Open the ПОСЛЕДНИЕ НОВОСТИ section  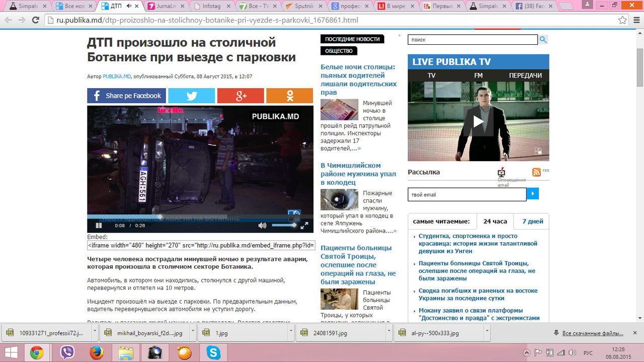pos(352,39)
